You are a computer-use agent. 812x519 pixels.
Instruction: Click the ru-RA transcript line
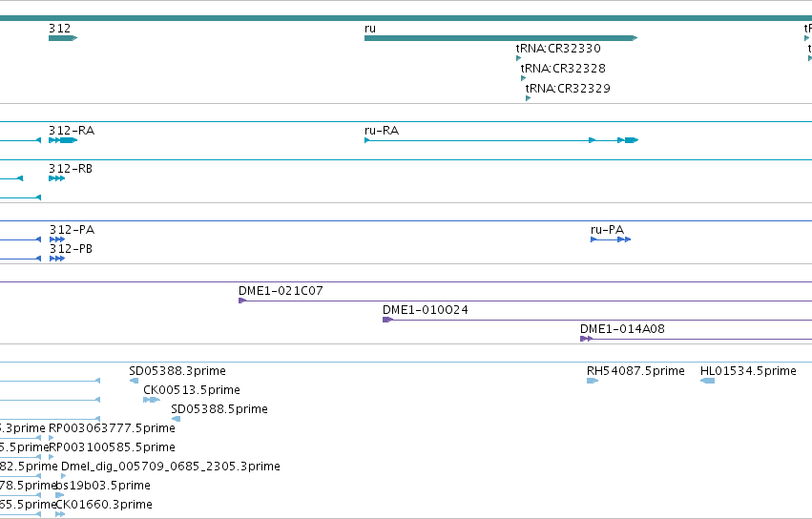click(501, 140)
